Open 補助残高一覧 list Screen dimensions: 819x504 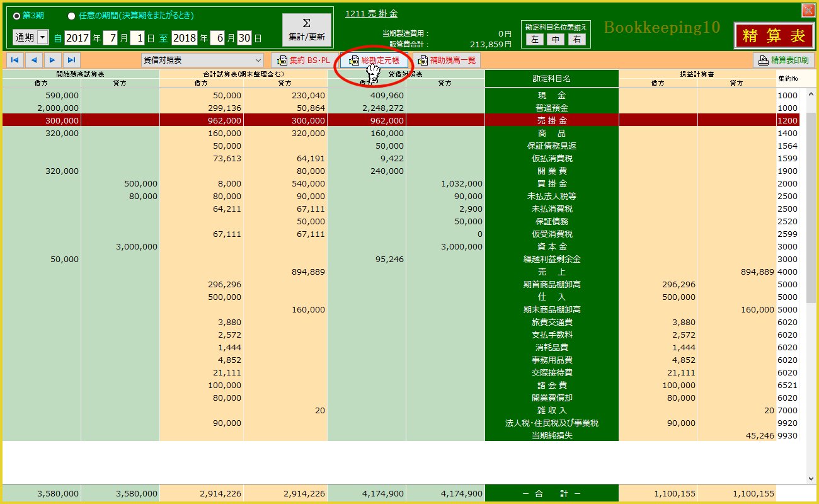[x=447, y=60]
